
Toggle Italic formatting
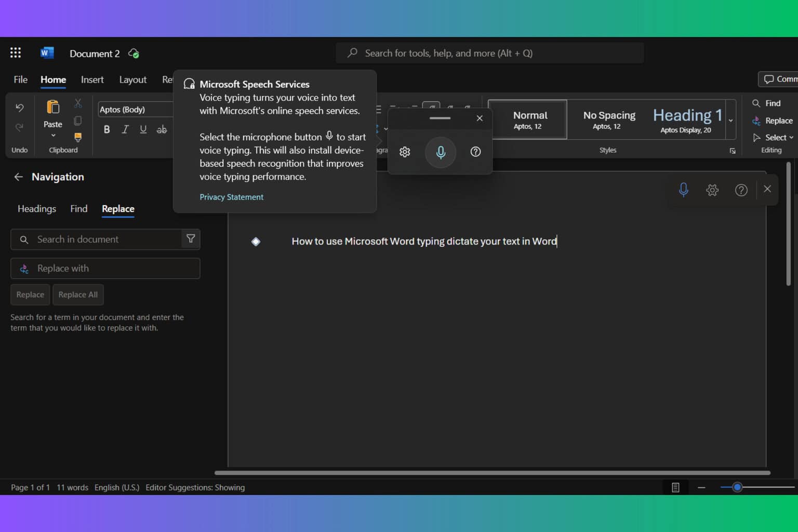coord(125,129)
